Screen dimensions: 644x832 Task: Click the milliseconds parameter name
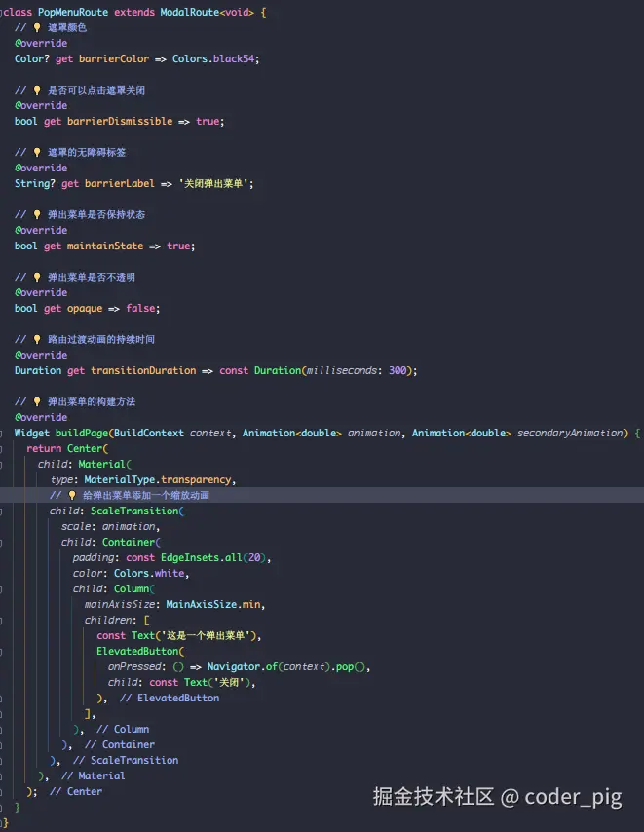tap(342, 371)
